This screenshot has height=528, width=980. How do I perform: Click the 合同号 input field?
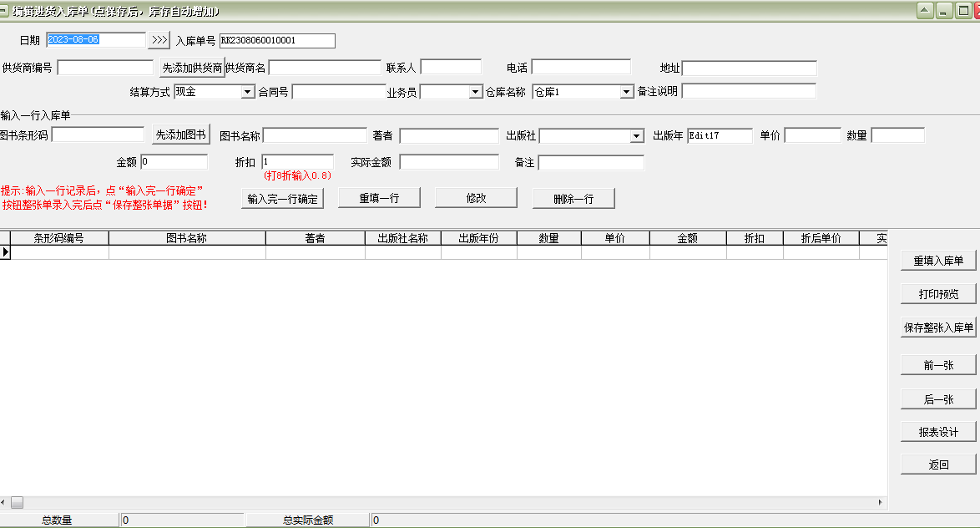click(339, 92)
